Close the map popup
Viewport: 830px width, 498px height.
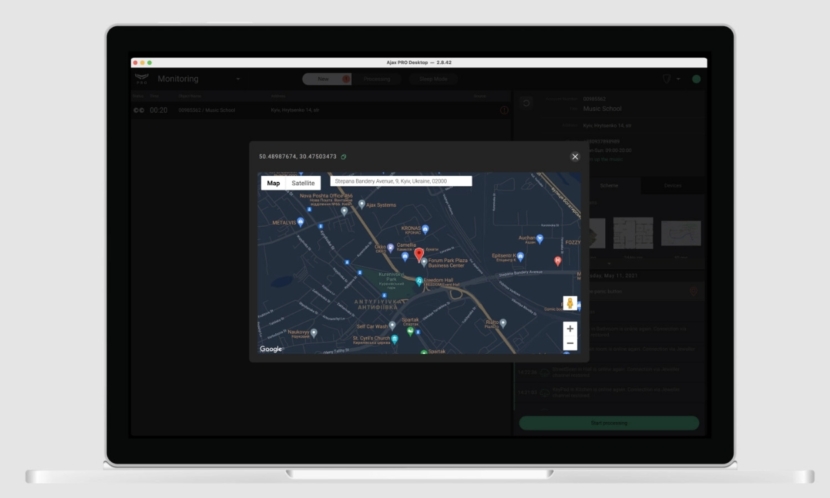575,157
